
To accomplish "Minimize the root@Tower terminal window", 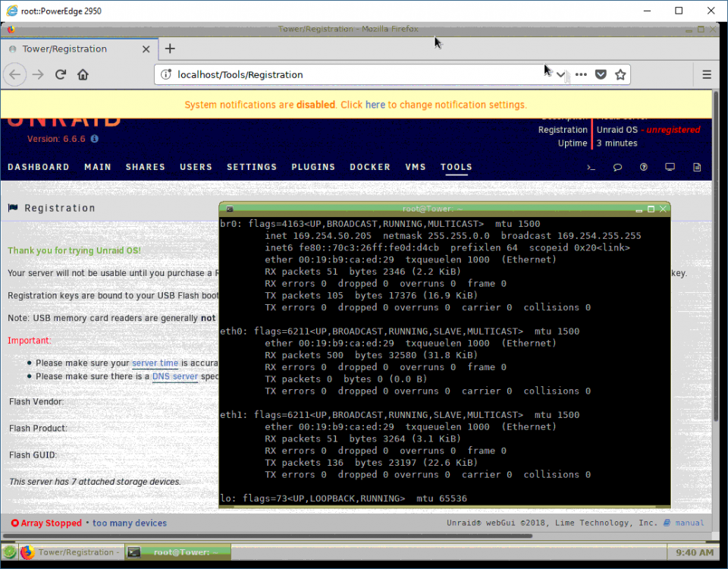I will [639, 209].
